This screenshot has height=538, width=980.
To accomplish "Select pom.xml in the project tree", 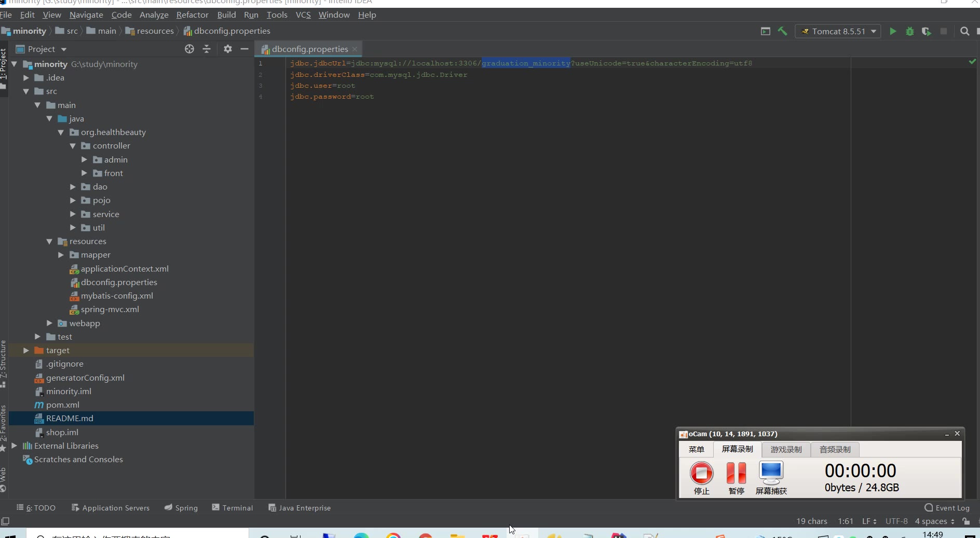I will tap(62, 405).
